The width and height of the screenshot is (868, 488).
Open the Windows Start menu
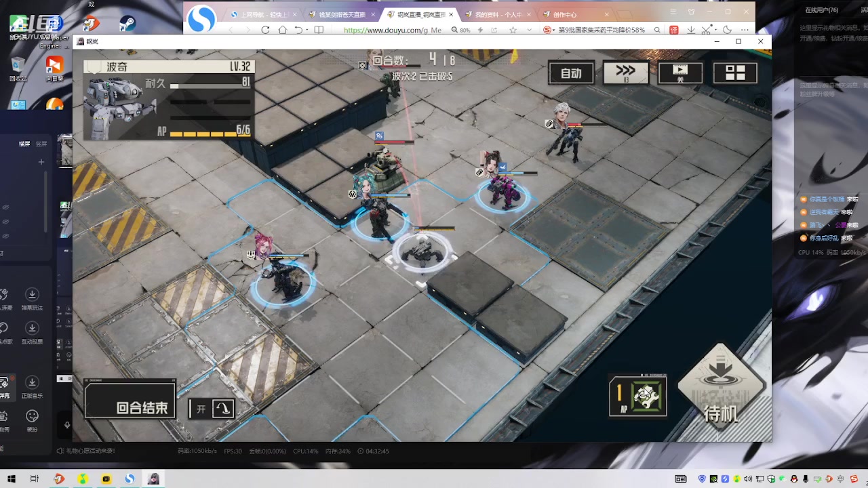click(11, 479)
